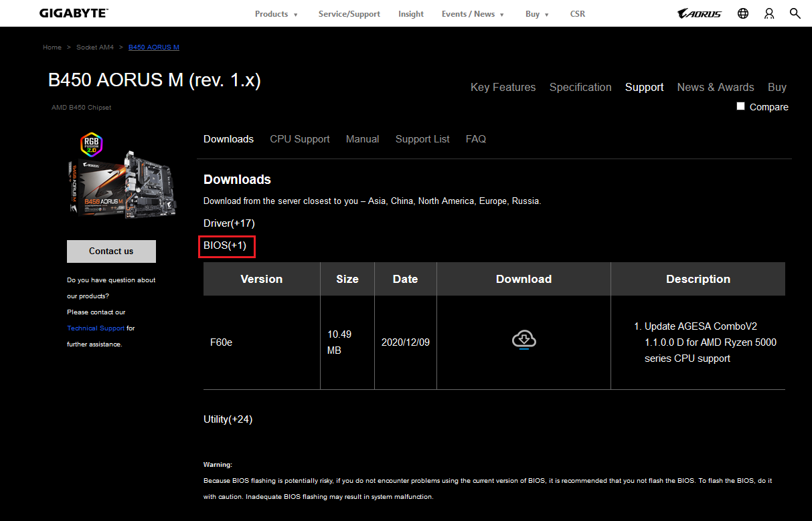Select the Downloads sub-tab

(228, 139)
